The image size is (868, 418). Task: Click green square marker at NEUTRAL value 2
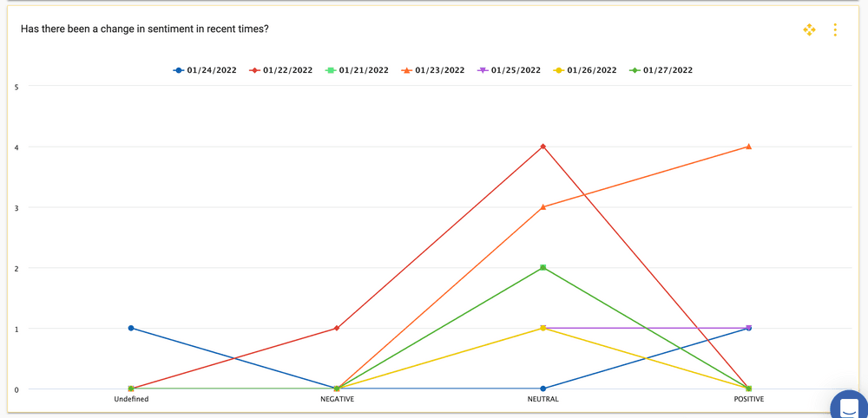tap(543, 268)
